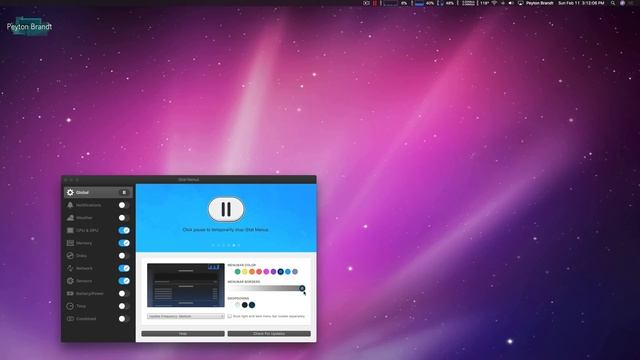Choose the dark navy dropdowns theme swatch
Viewport: 640px width, 360px height.
252,305
